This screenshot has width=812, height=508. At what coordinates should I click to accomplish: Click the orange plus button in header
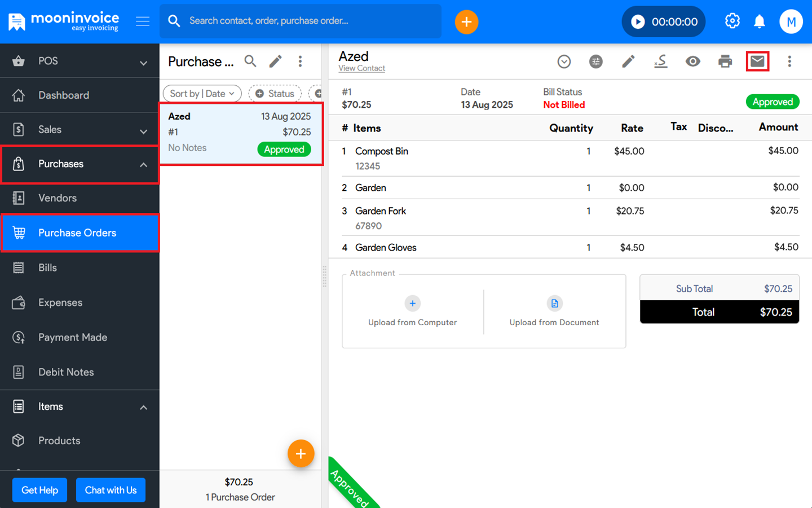(466, 22)
